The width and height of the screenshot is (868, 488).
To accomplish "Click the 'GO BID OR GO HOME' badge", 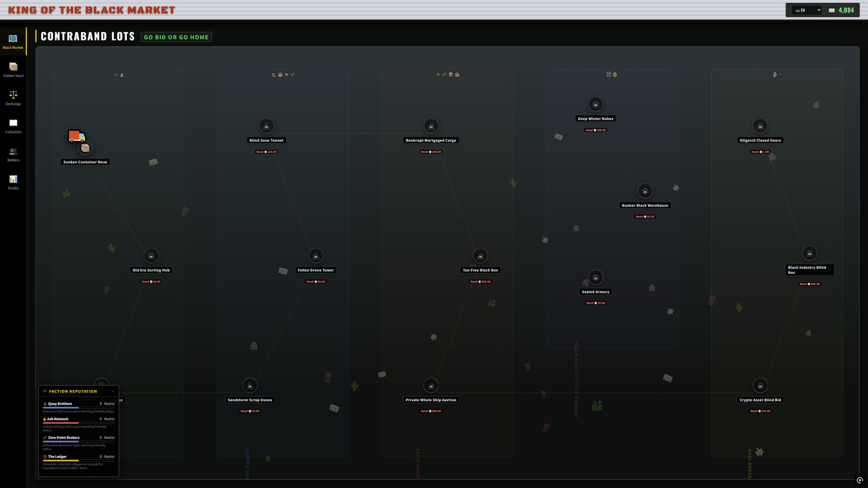I will 176,37.
